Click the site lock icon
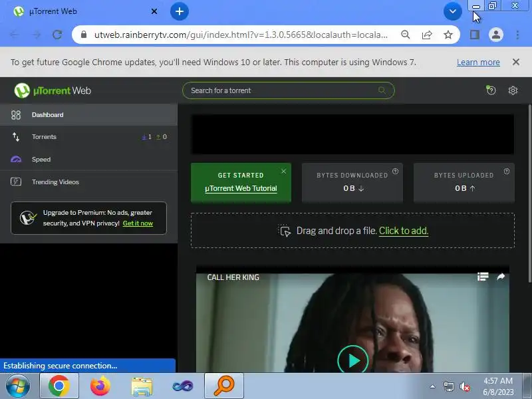 pos(84,35)
